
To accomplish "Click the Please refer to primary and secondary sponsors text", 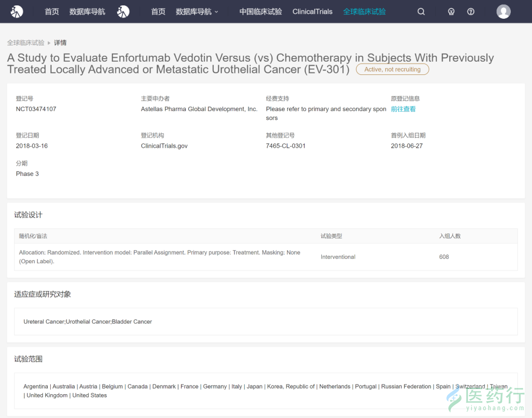I will pos(326,113).
